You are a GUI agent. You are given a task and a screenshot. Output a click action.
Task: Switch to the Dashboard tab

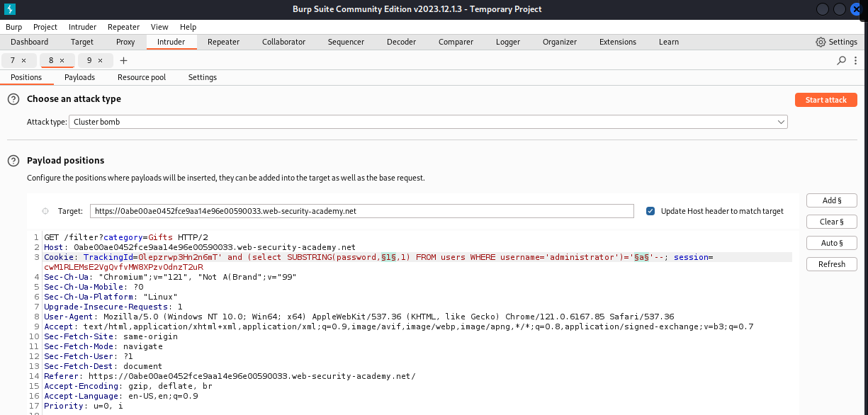30,42
